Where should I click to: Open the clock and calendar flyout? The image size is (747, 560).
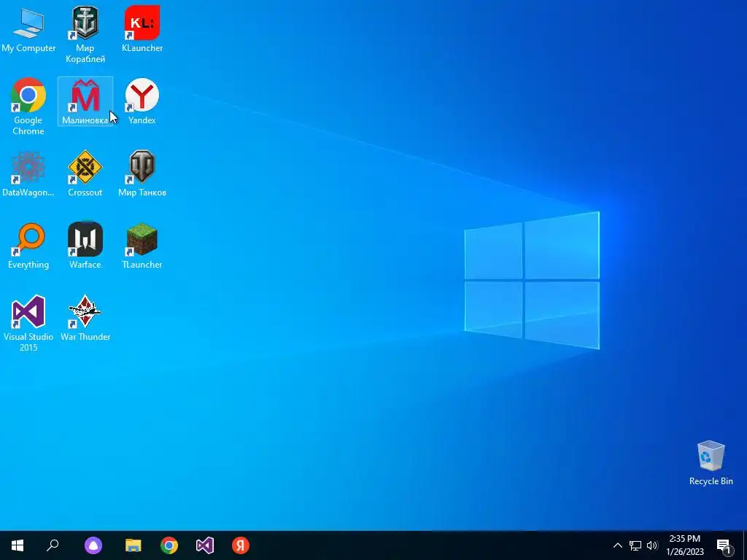pos(684,545)
